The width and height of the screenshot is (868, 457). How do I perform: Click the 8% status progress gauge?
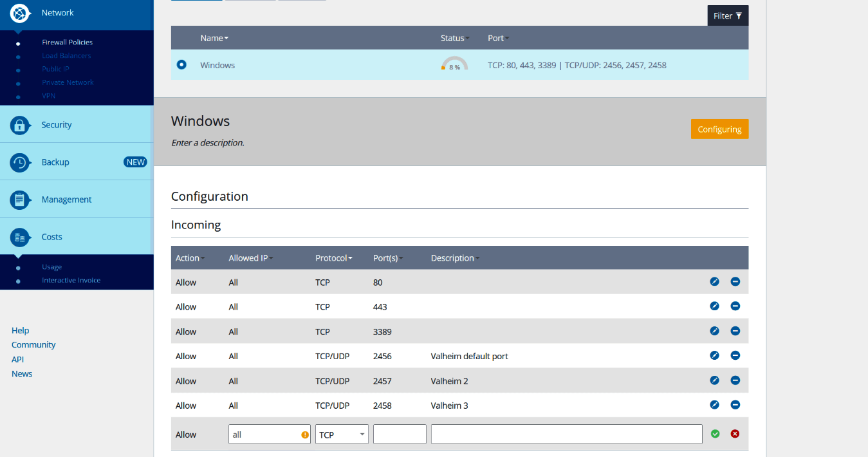pyautogui.click(x=454, y=64)
